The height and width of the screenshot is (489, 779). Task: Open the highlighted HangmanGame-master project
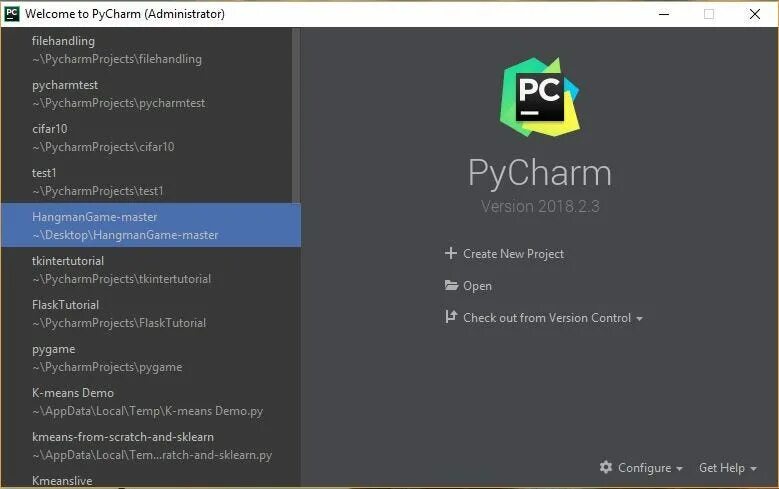151,225
